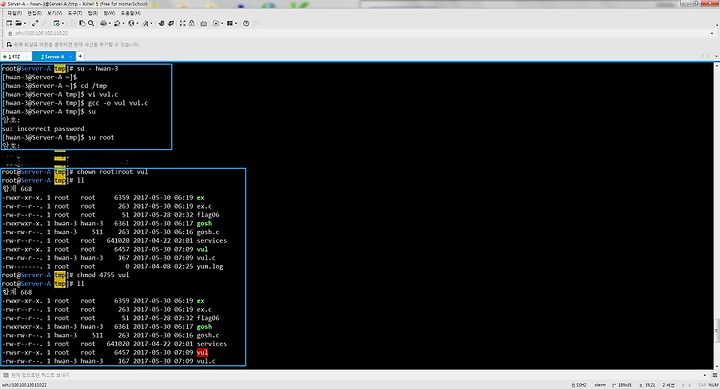Open session Properties from toolbar
This screenshot has height=389, width=720.
(56, 23)
